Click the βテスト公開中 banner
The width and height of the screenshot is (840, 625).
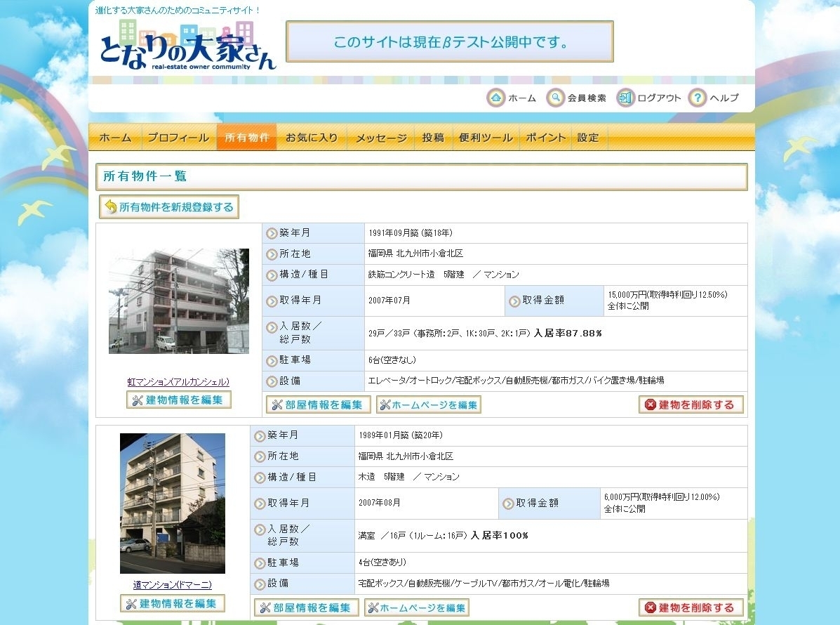point(449,42)
